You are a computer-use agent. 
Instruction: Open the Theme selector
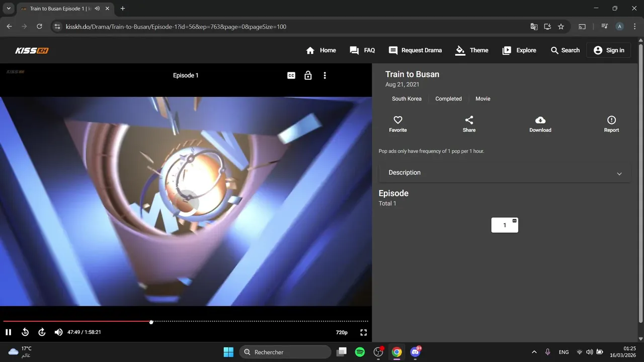[x=472, y=50]
